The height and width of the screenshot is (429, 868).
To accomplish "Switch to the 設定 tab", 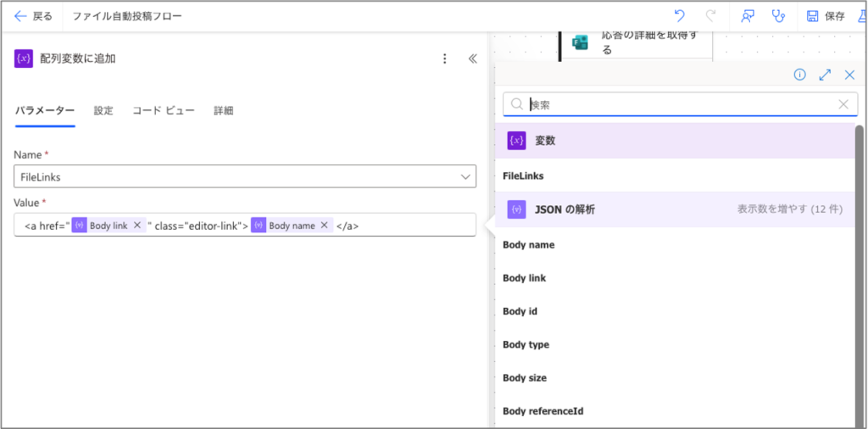I will click(103, 110).
